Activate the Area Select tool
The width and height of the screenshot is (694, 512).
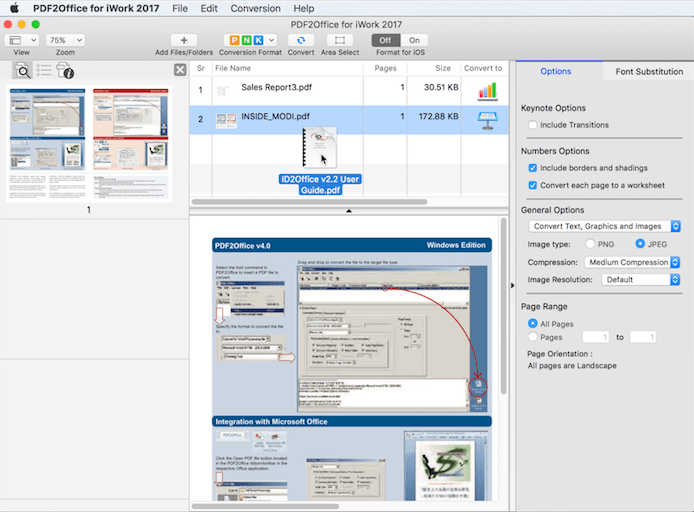tap(341, 40)
